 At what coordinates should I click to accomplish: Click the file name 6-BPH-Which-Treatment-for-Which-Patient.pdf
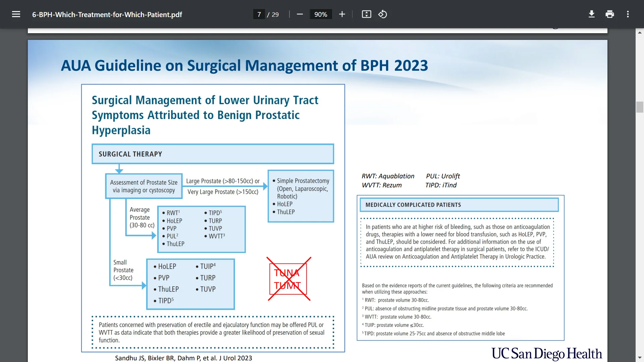(x=107, y=14)
